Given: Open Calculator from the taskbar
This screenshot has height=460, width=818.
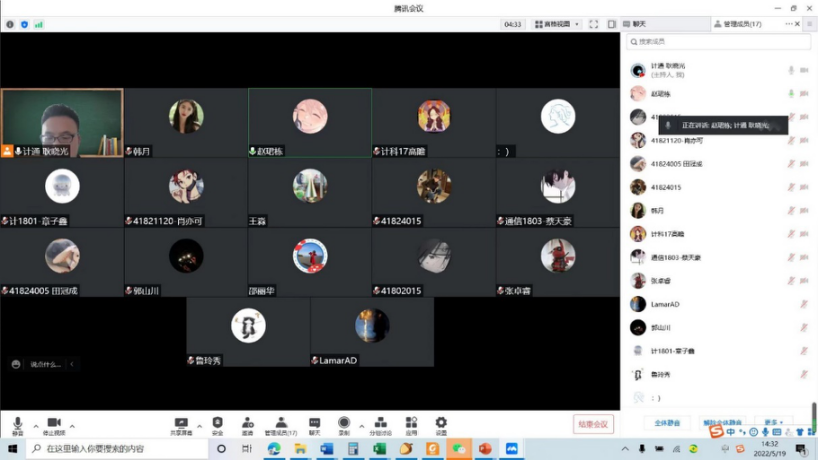Looking at the screenshot, I should [x=353, y=449].
